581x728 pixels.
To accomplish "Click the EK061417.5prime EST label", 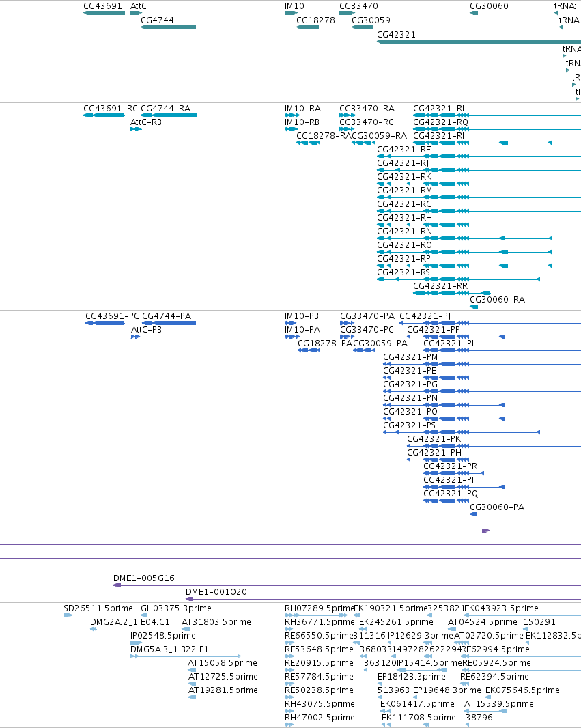I will point(417,704).
